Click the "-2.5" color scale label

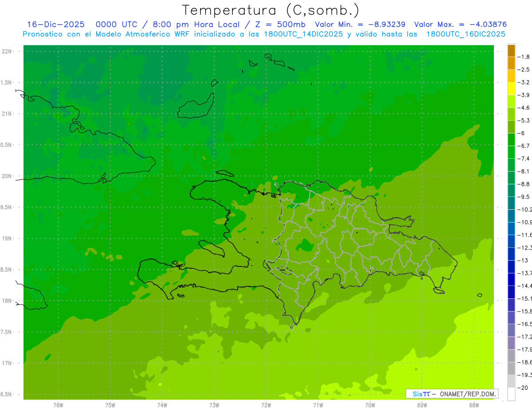(x=524, y=70)
